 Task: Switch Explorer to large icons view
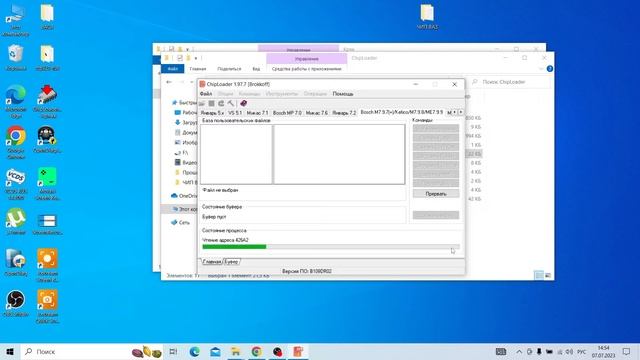pos(548,276)
